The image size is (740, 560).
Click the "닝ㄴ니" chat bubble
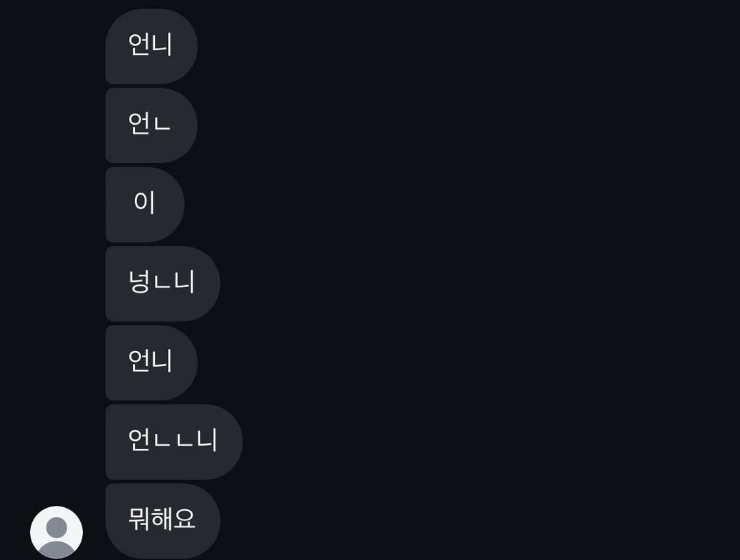[162, 283]
